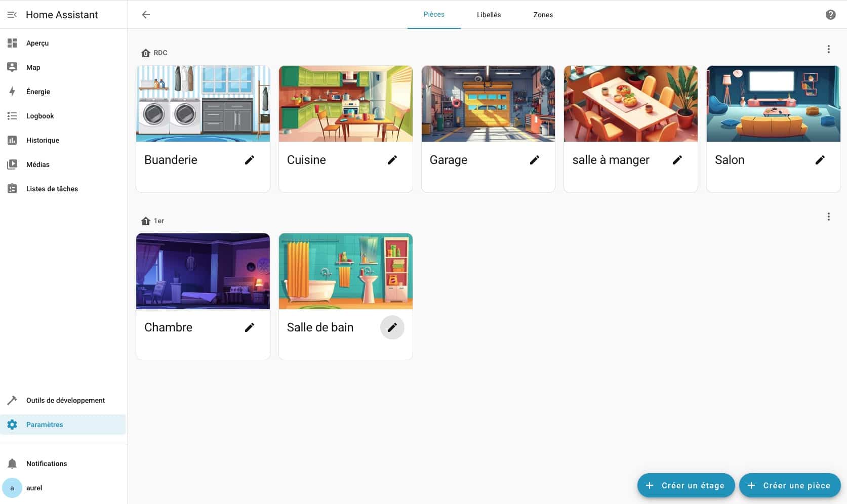Click the Listes de tâches label
This screenshot has height=504, width=847.
pyautogui.click(x=52, y=189)
